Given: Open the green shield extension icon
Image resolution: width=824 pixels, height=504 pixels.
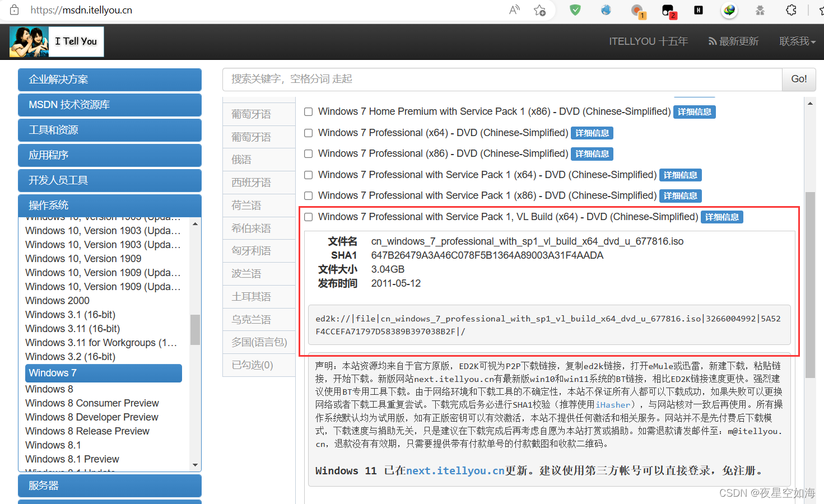Looking at the screenshot, I should pyautogui.click(x=575, y=10).
